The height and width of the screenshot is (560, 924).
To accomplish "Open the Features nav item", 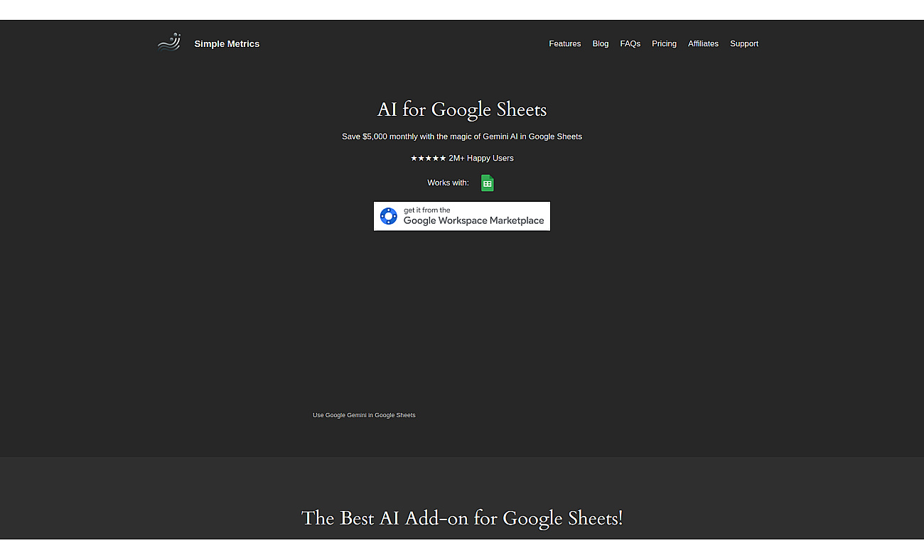I will pos(565,44).
